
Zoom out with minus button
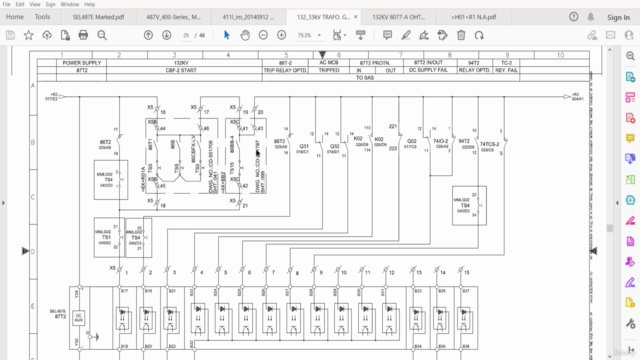click(x=263, y=35)
